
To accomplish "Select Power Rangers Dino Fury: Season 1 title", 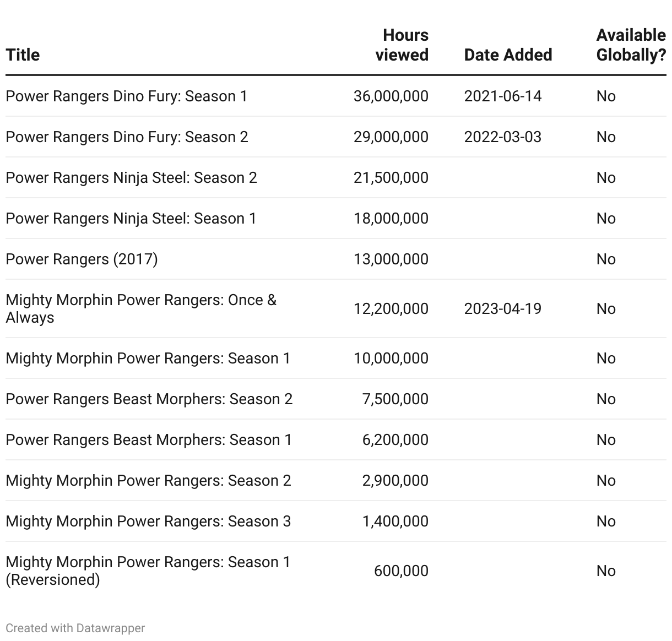I will pos(126,96).
